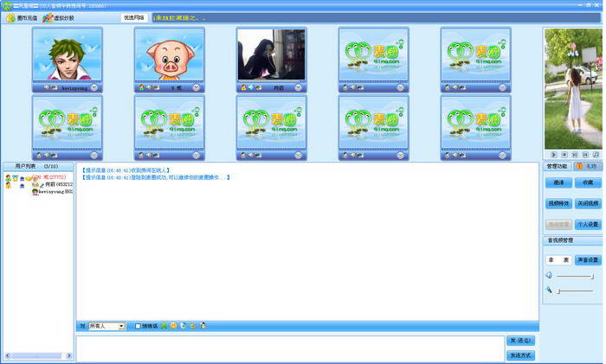Stop the photo slideshow playback
The width and height of the screenshot is (606, 364).
(564, 155)
